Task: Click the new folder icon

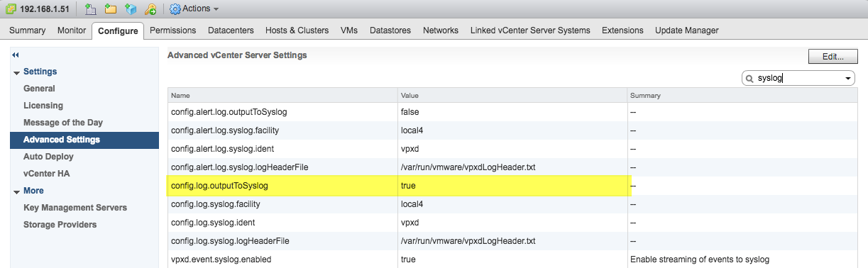Action: point(110,9)
